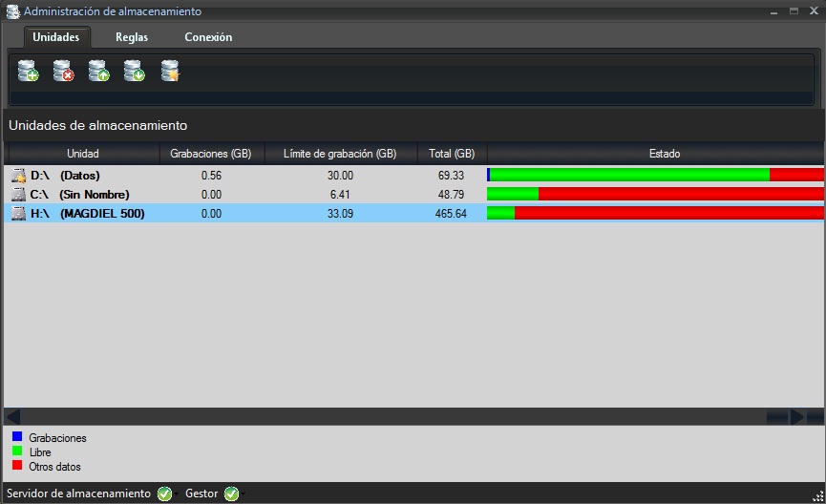The height and width of the screenshot is (504, 826).
Task: Click the star favorite storage unit icon
Action: [x=170, y=71]
